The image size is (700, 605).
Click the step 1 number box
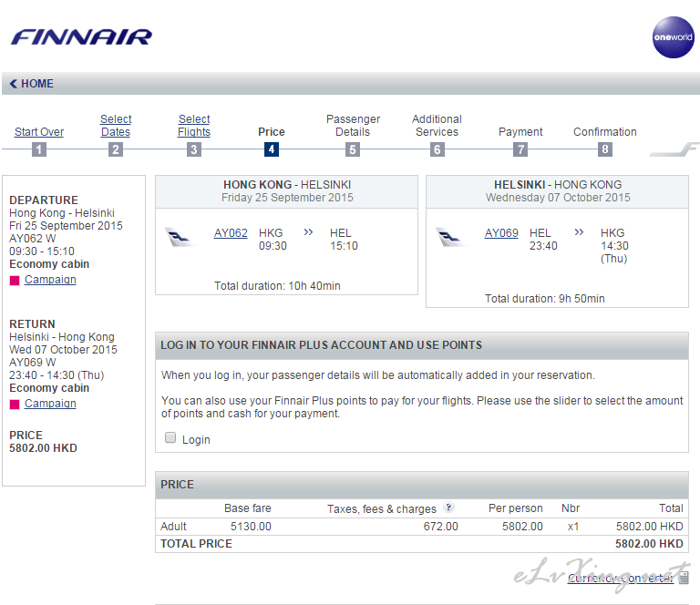click(38, 149)
